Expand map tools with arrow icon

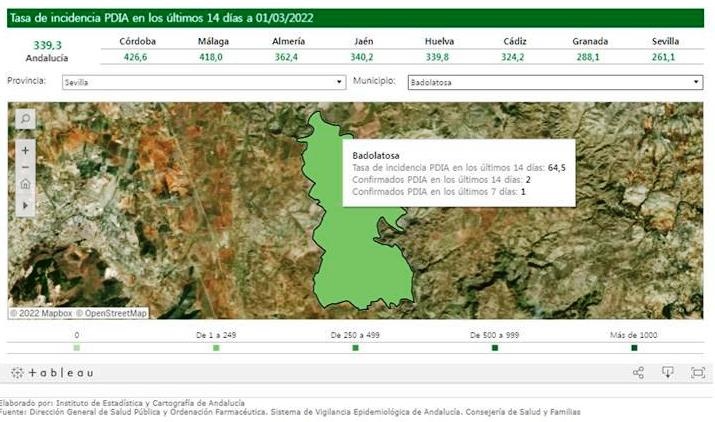click(25, 204)
